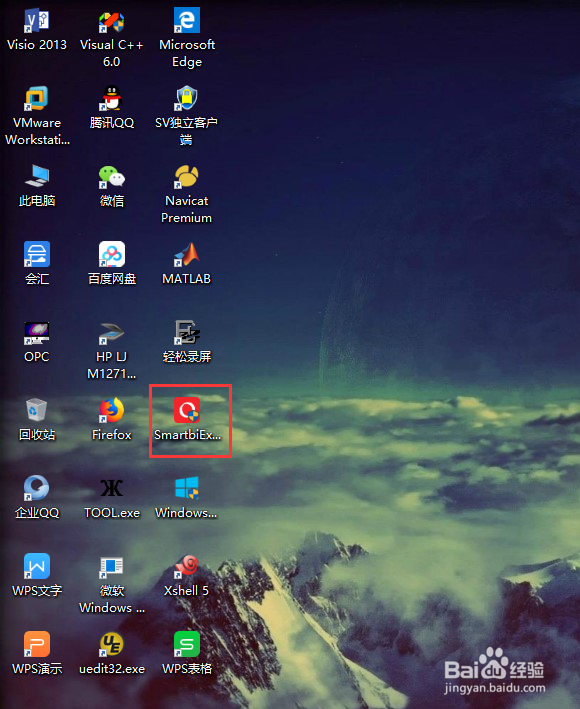Open the Visio 2013 desktop shortcut
580x709 pixels.
37,20
